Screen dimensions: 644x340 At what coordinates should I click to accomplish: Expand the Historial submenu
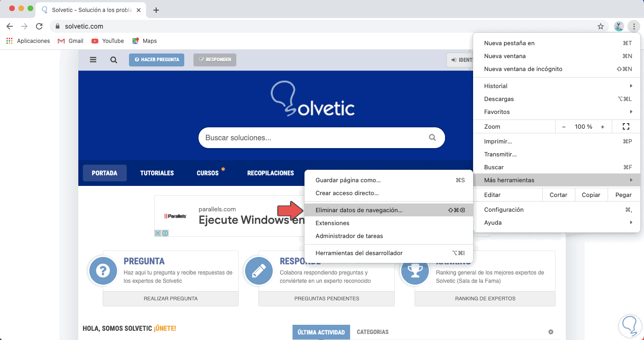coord(556,86)
